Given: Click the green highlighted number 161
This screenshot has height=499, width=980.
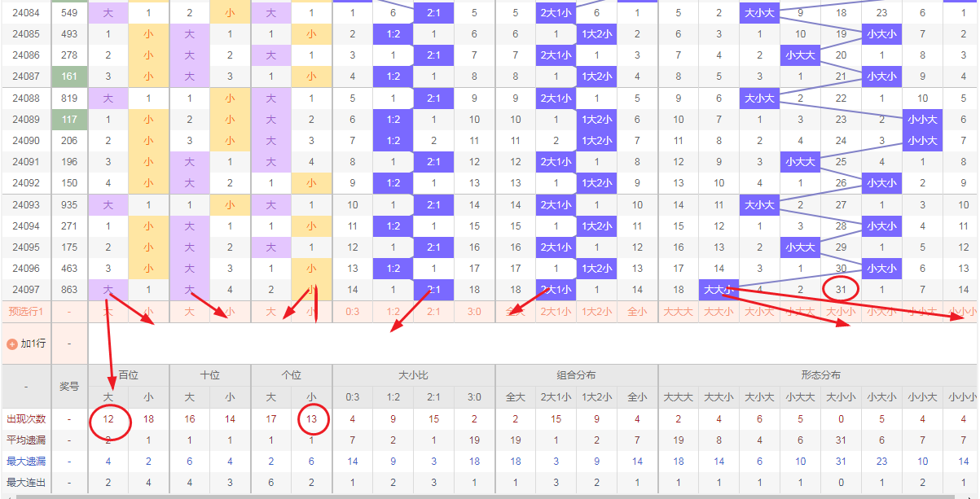Looking at the screenshot, I should click(69, 77).
